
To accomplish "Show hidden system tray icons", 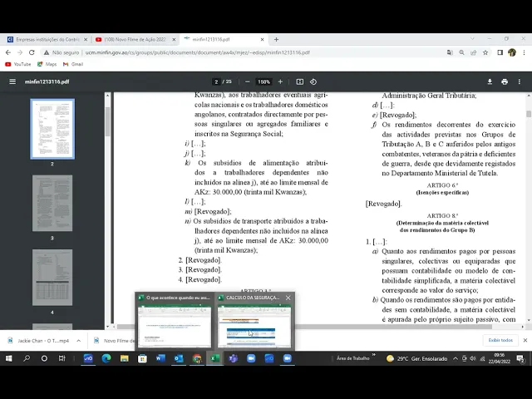I will [456, 358].
